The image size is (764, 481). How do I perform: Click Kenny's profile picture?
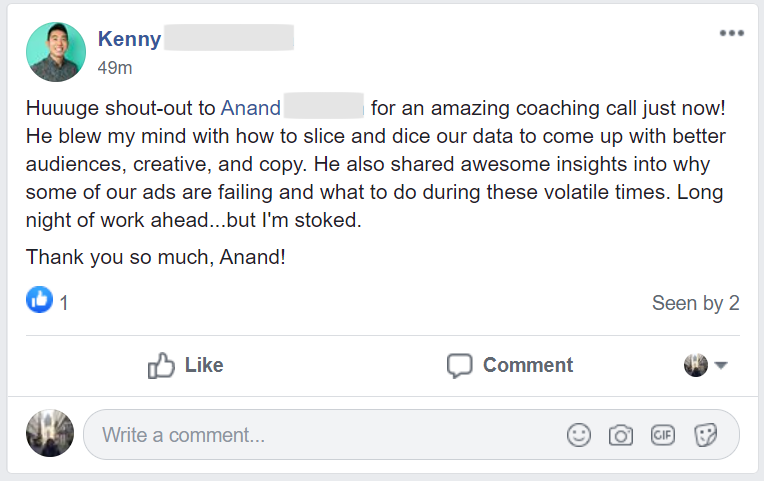click(56, 52)
